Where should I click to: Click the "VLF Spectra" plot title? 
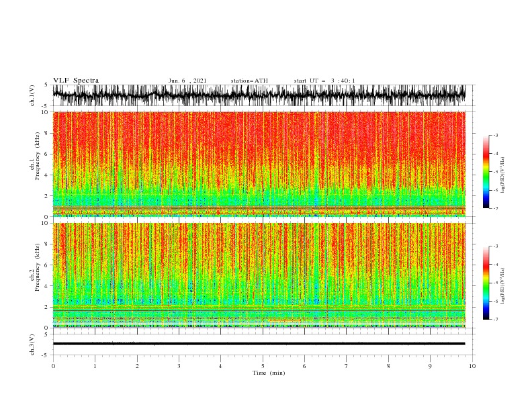(x=76, y=81)
